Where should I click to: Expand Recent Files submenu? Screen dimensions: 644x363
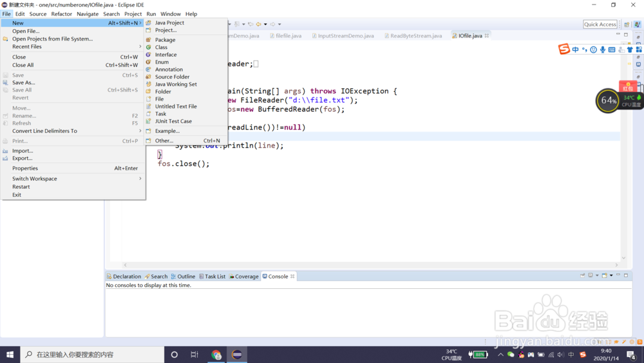[x=73, y=46]
